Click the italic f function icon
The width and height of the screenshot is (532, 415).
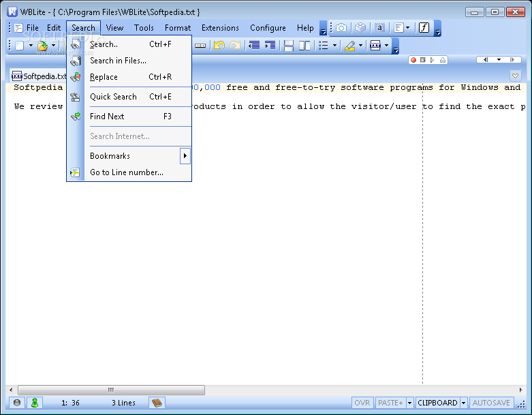point(424,27)
